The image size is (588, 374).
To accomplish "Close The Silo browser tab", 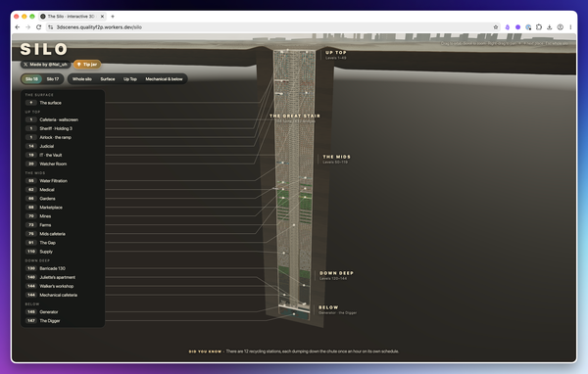I will [102, 16].
